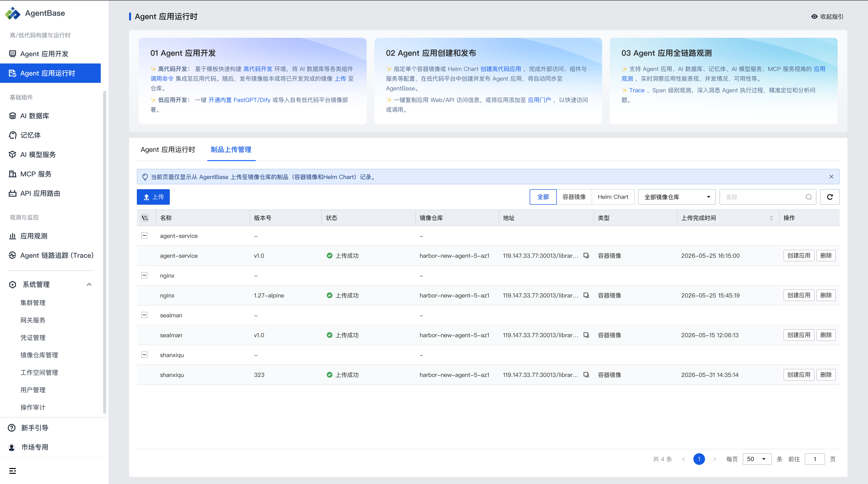Collapse the sidebar with bottom menu icon
Viewport: 868px width, 484px height.
point(12,471)
